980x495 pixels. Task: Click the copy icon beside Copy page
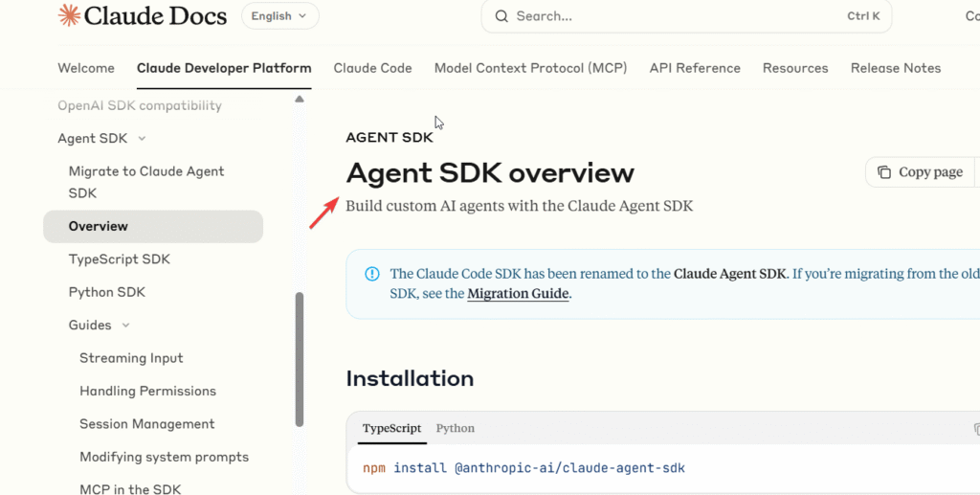pos(884,172)
